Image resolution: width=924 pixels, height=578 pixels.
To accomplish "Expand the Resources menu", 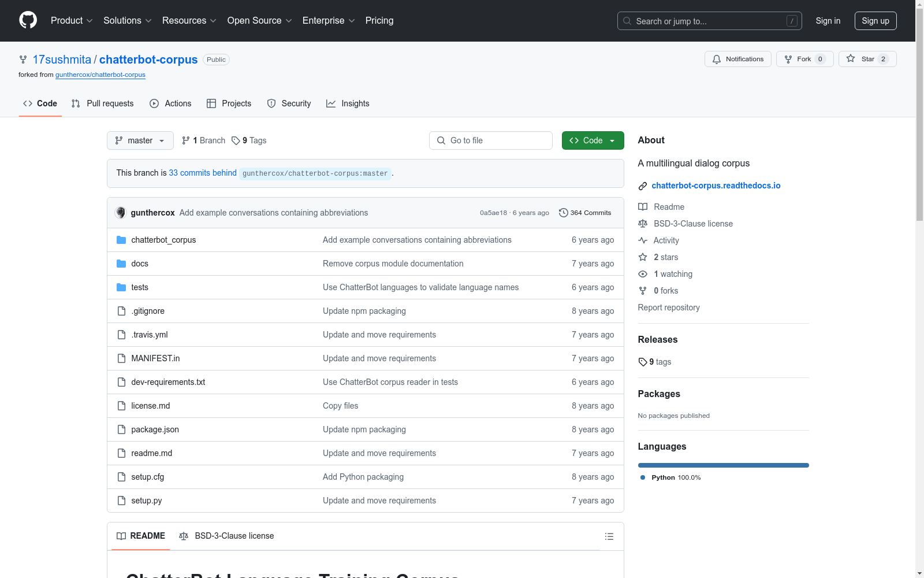I will (x=189, y=20).
